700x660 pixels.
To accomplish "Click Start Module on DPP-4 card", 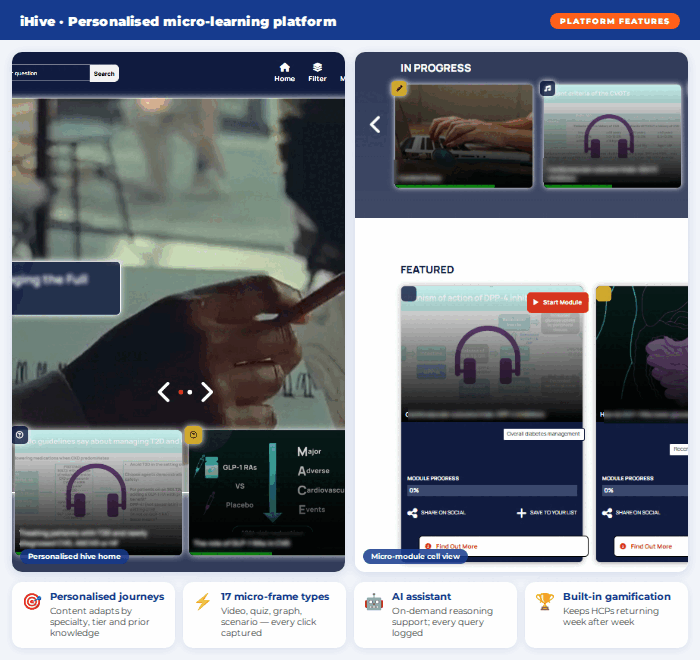I will 558,302.
